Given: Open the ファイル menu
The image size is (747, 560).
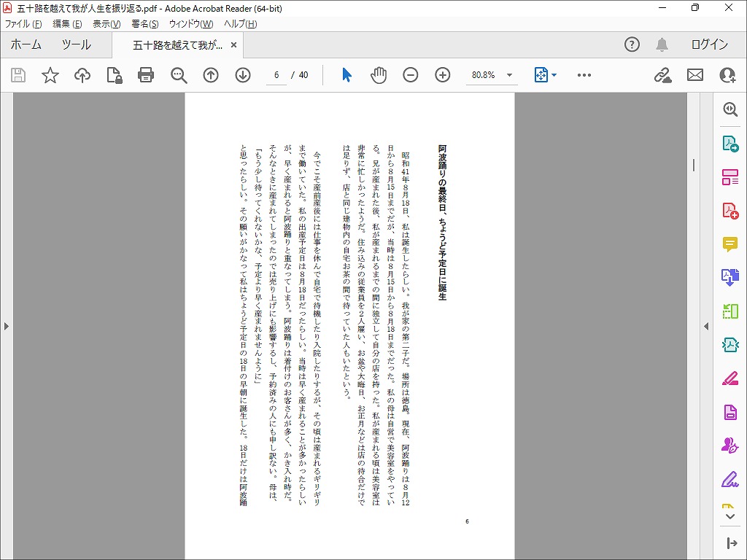Looking at the screenshot, I should tap(23, 24).
